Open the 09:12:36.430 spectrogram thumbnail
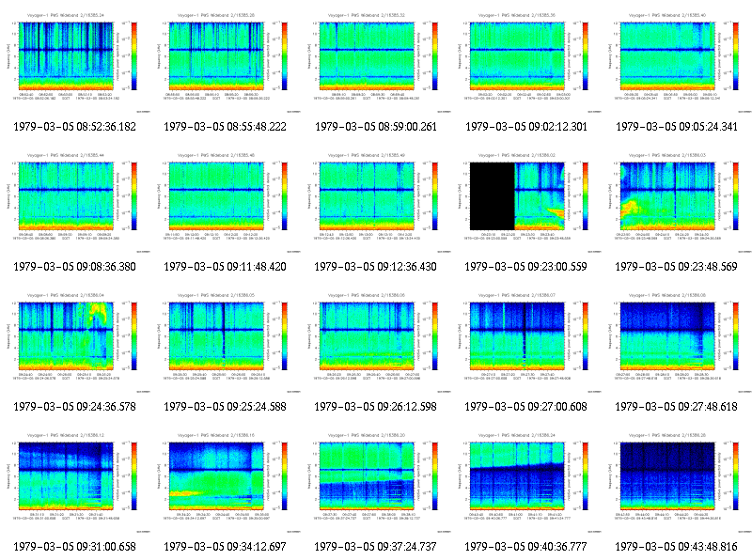Screen dimensions: 752x560 tap(376, 202)
